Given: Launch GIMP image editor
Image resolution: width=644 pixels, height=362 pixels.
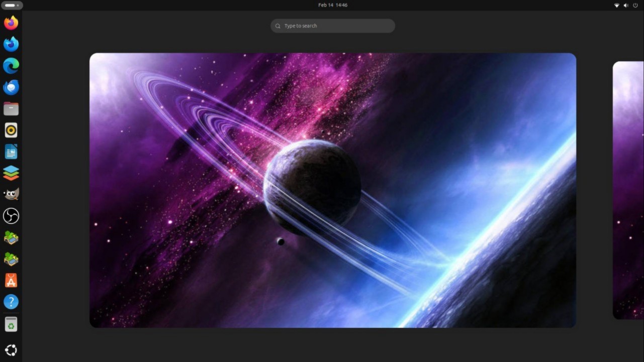Looking at the screenshot, I should [x=11, y=194].
